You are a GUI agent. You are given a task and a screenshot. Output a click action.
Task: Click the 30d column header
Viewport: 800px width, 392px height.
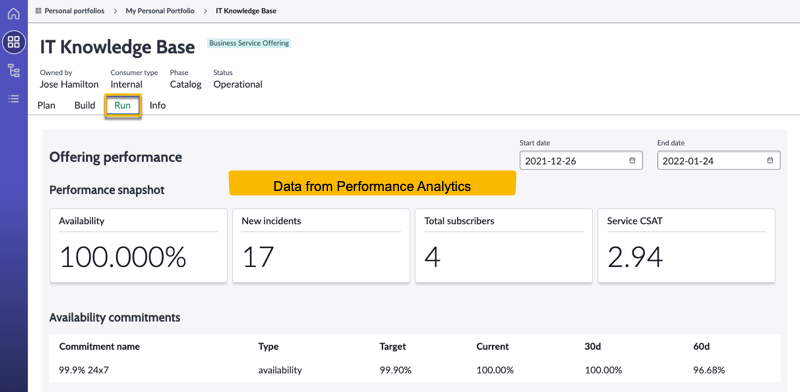click(x=593, y=347)
